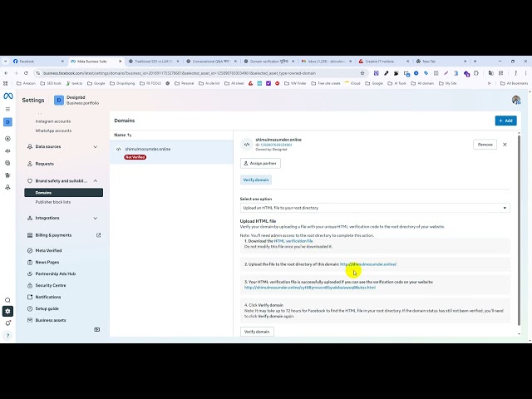Image resolution: width=532 pixels, height=399 pixels.
Task: Collapse Brand safety and suitability section
Action: [96, 181]
